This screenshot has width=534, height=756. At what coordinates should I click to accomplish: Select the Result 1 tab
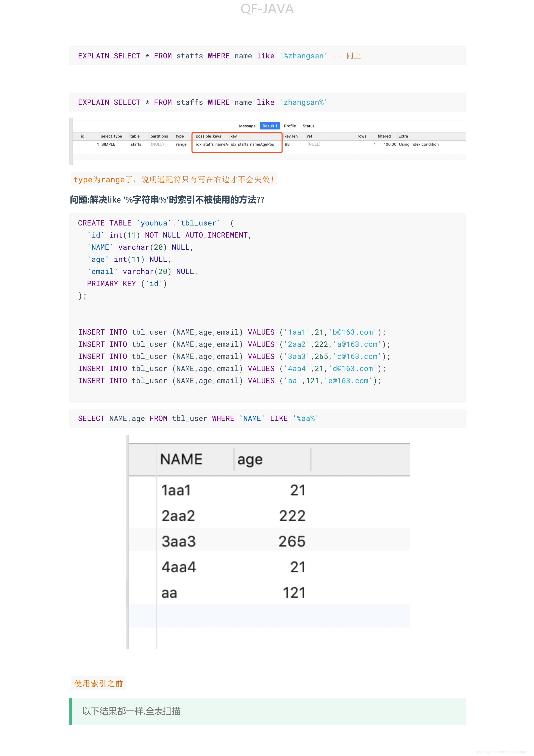point(270,126)
